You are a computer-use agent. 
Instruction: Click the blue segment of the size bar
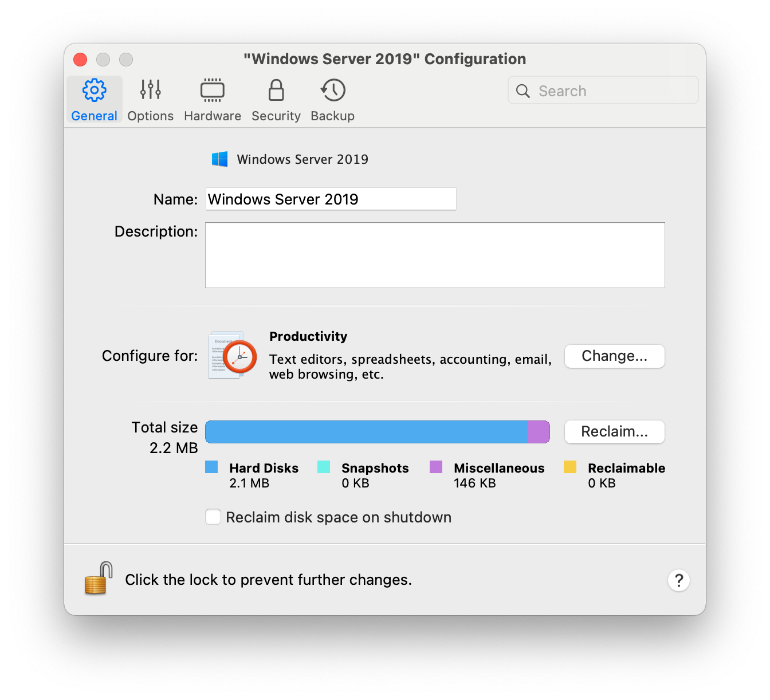point(366,432)
